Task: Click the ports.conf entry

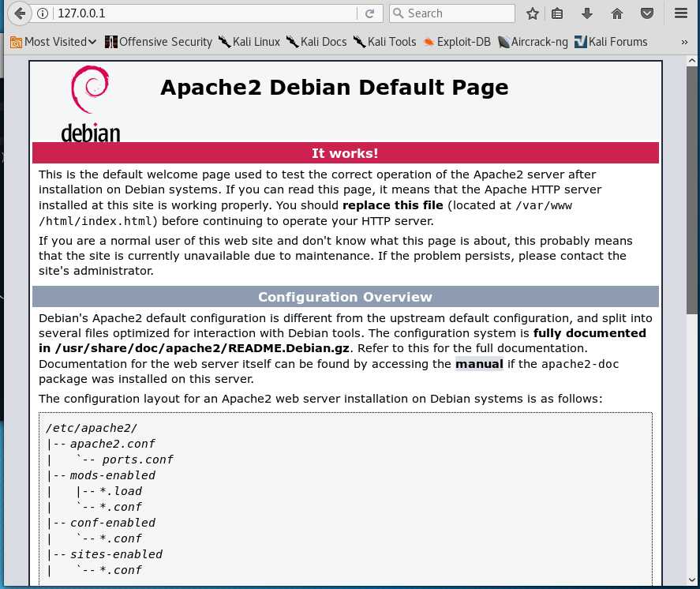Action: pos(137,460)
